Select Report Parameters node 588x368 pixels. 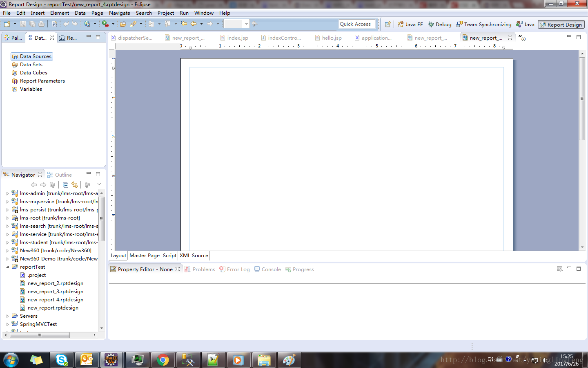pyautogui.click(x=38, y=81)
